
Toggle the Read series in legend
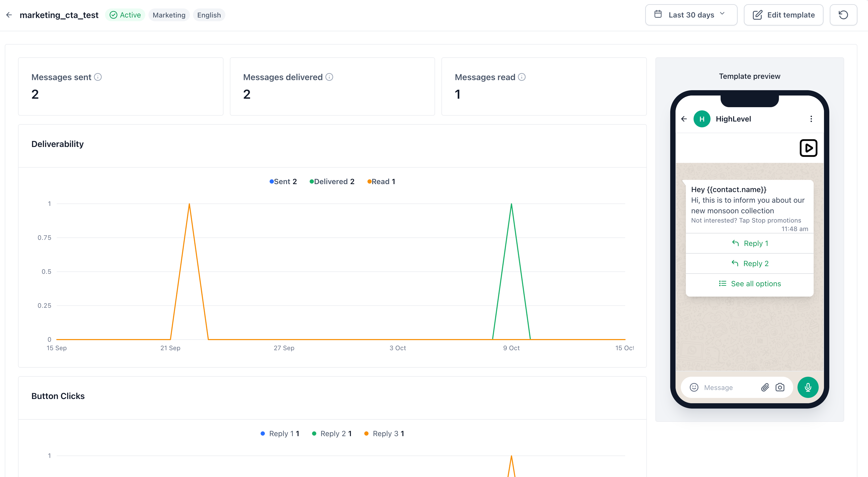click(x=381, y=182)
